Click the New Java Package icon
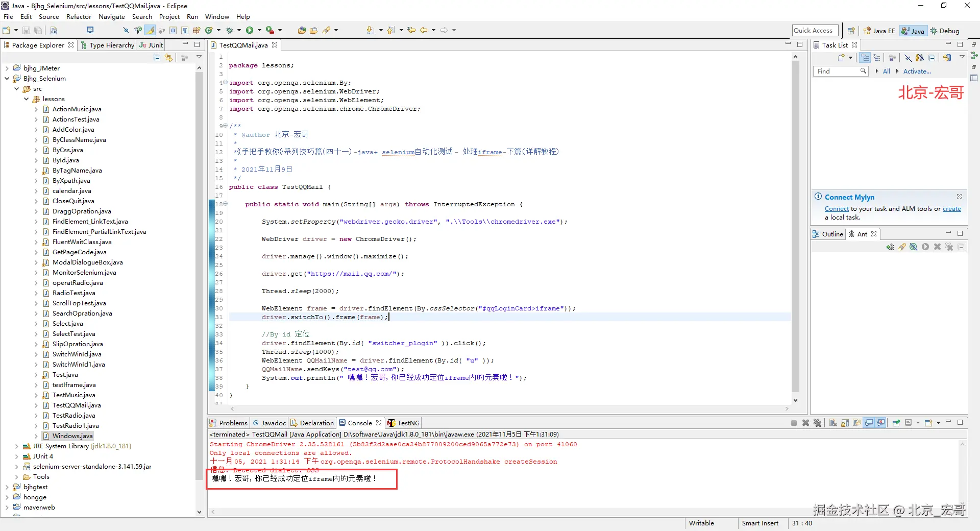 tap(197, 31)
